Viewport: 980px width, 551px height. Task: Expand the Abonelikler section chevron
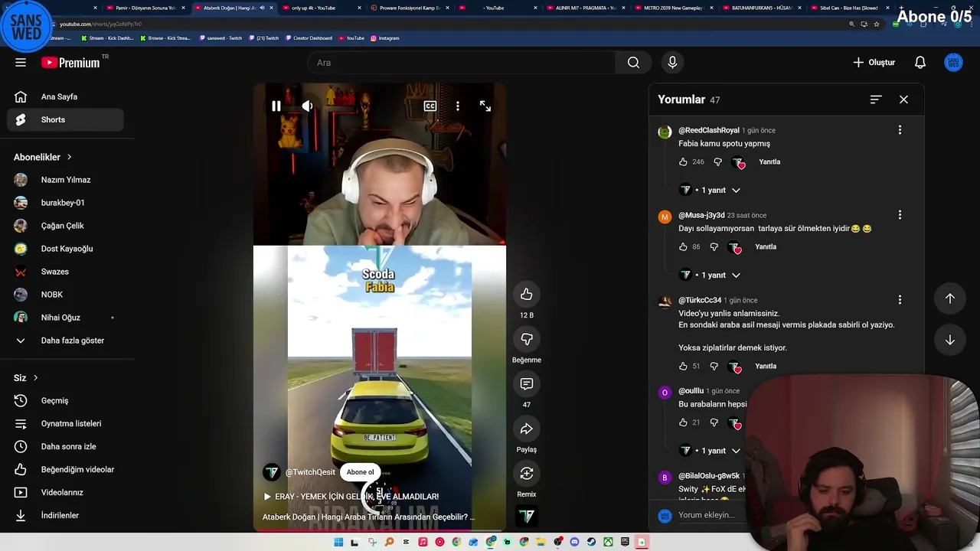pyautogui.click(x=69, y=157)
